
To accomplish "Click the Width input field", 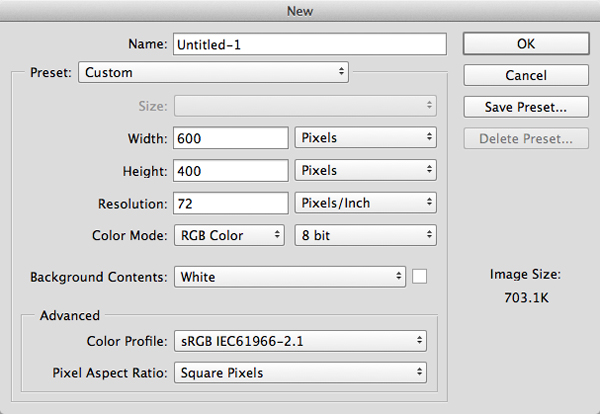I will point(231,137).
